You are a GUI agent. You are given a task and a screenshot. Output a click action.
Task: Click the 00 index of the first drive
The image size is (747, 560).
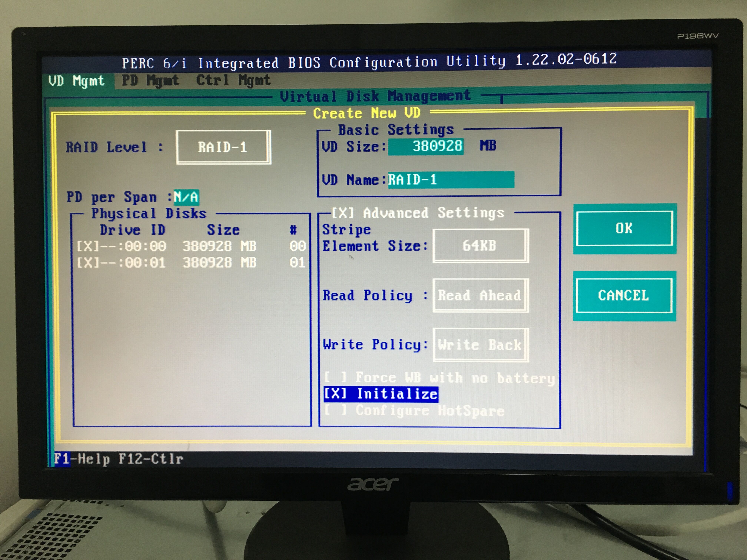point(298,246)
